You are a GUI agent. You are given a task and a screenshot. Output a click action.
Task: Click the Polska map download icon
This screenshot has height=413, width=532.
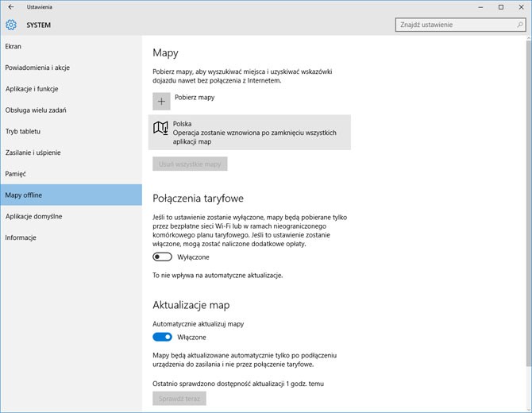point(160,128)
